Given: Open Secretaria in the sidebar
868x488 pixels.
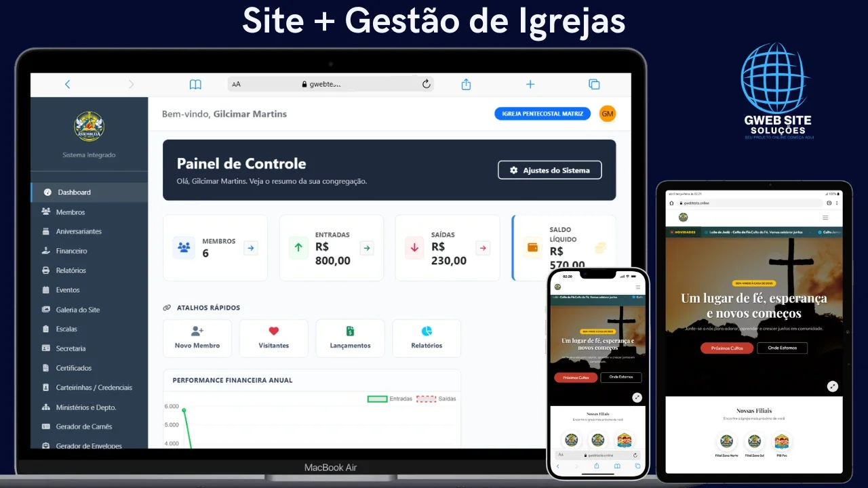Looking at the screenshot, I should point(90,348).
